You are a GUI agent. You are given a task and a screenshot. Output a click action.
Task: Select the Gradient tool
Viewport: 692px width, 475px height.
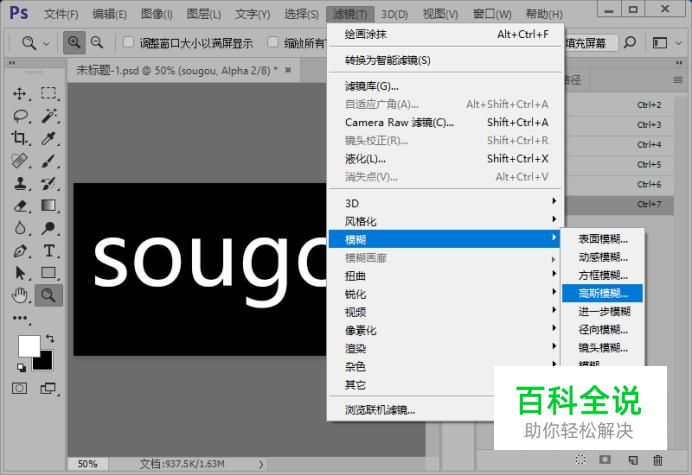click(x=49, y=206)
